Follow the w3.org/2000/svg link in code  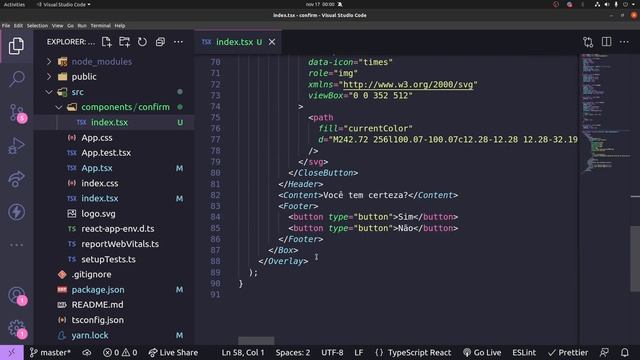tap(408, 84)
